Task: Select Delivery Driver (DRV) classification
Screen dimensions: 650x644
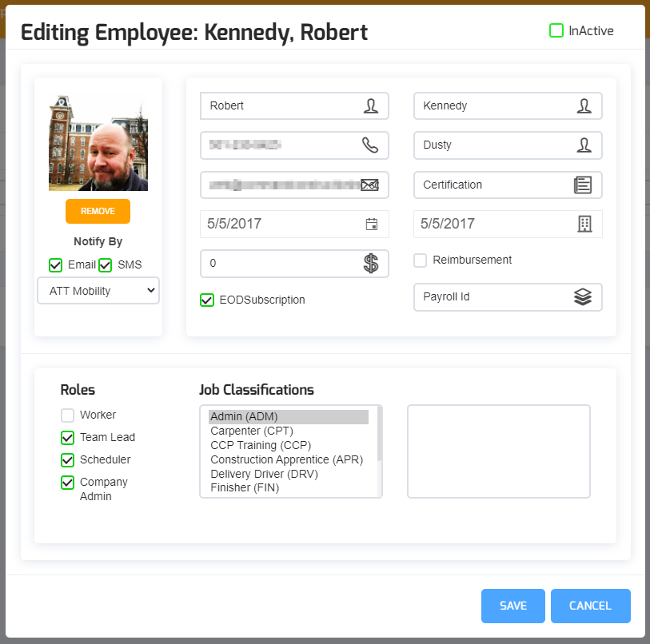Action: 264,474
